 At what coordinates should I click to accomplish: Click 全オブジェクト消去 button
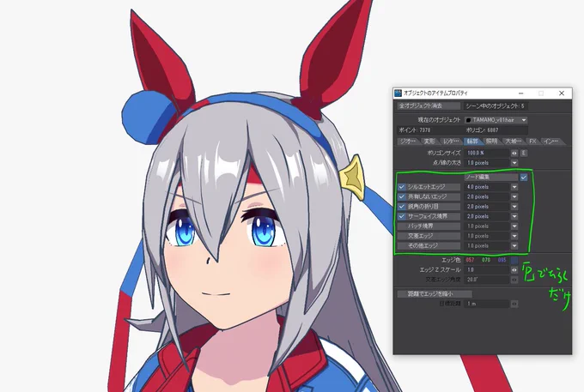(x=429, y=106)
